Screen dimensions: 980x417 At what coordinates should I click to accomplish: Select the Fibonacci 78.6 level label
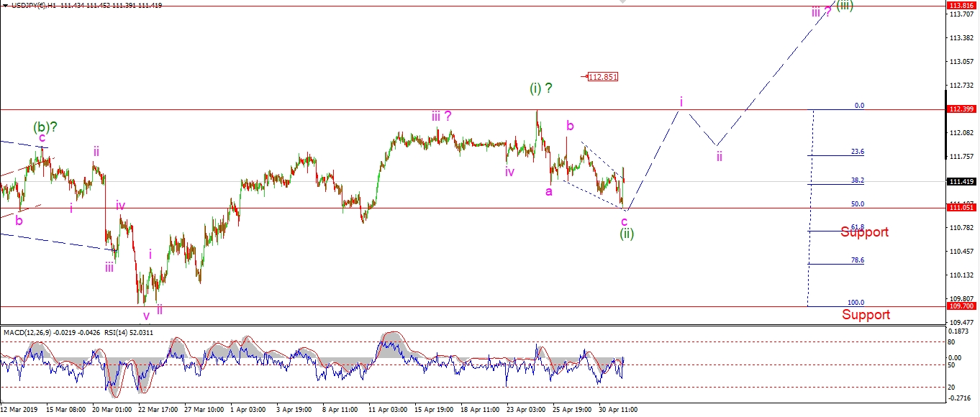tap(857, 260)
